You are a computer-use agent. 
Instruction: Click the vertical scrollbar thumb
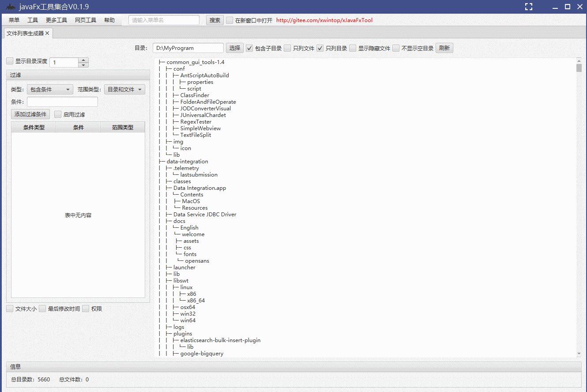coord(579,68)
